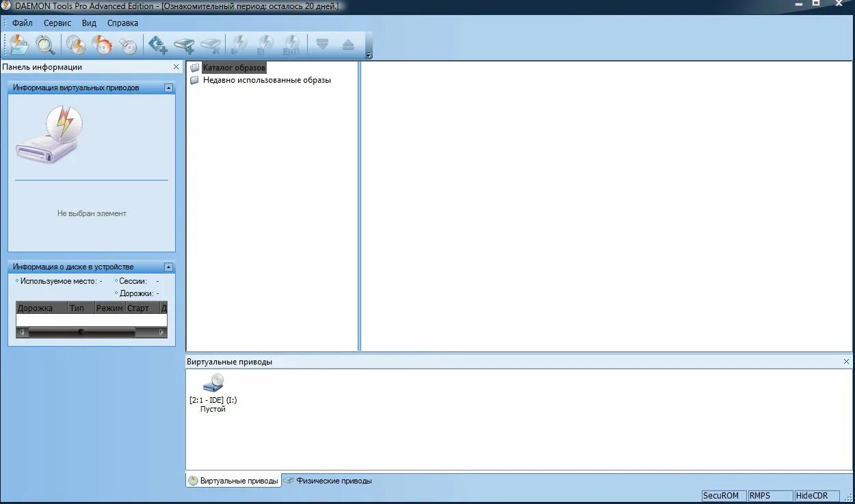The width and height of the screenshot is (855, 504).
Task: Toggle HideCDR status bar indicator
Action: (817, 496)
